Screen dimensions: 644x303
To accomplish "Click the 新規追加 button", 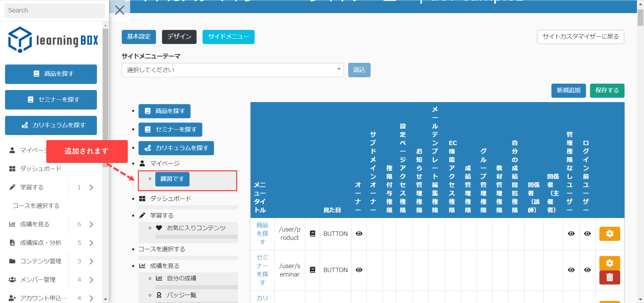I will click(568, 90).
